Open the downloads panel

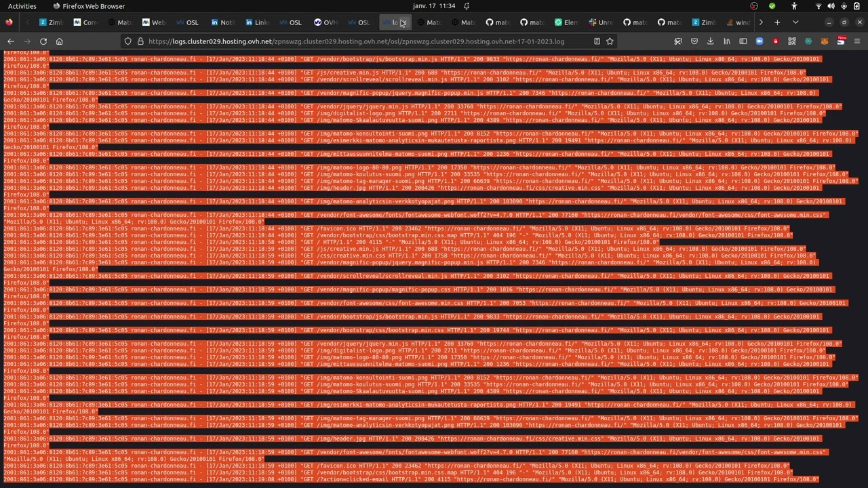pyautogui.click(x=710, y=41)
